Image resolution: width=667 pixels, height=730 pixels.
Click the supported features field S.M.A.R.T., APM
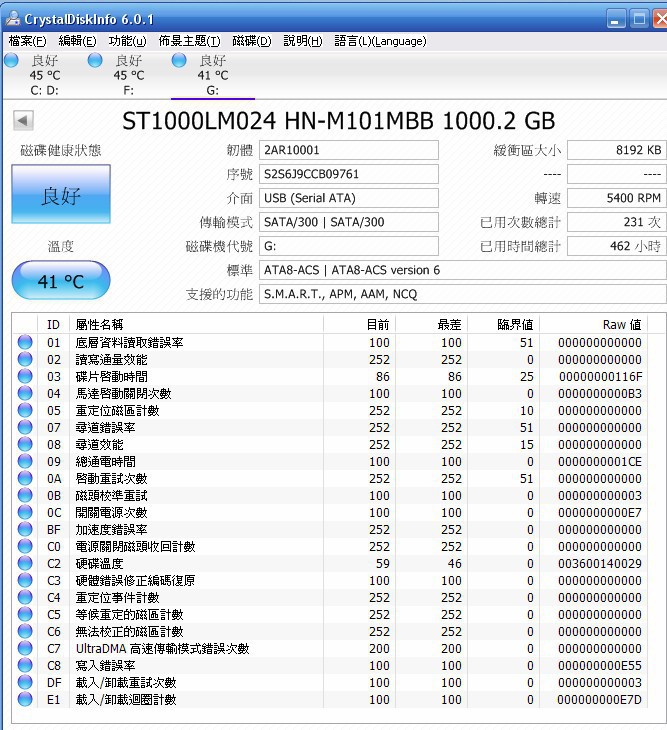coord(463,294)
